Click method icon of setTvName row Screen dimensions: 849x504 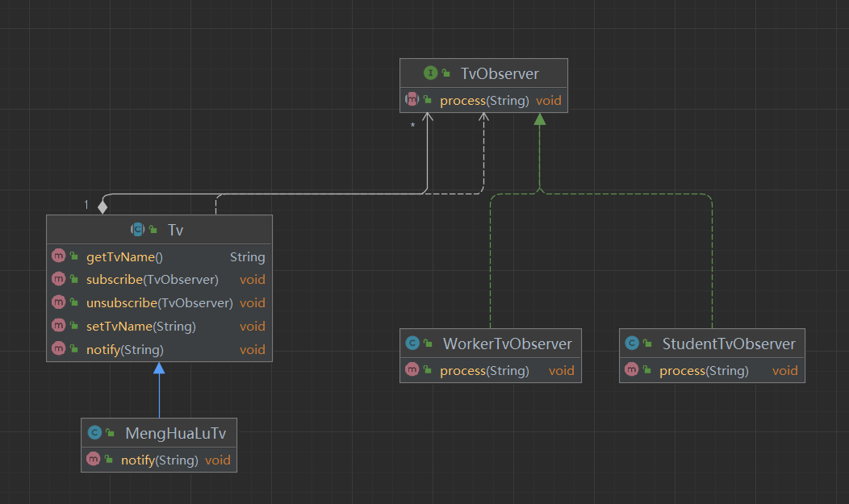58,325
